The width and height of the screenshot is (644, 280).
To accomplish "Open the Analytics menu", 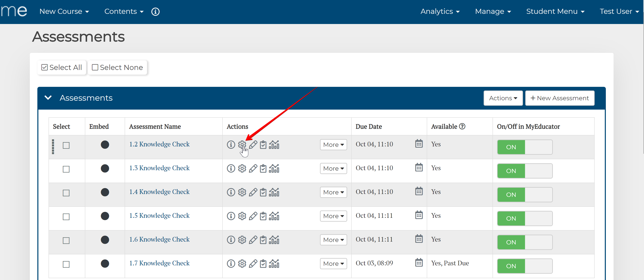I will point(440,12).
